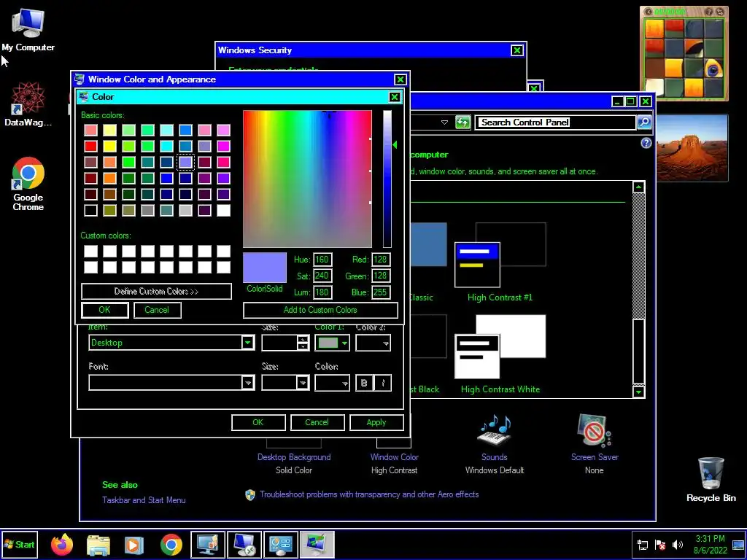This screenshot has height=560, width=747.
Task: Expand the font Size dropdown
Action: 302,383
